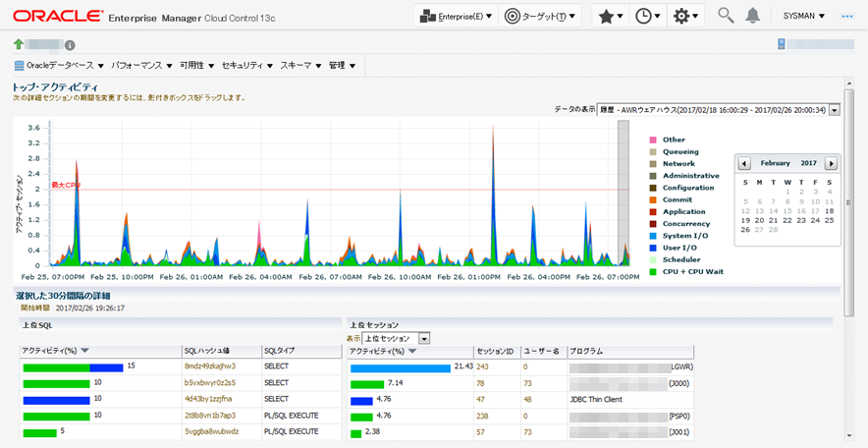The height and width of the screenshot is (448, 868).
Task: Open the notifications bell
Action: click(753, 16)
